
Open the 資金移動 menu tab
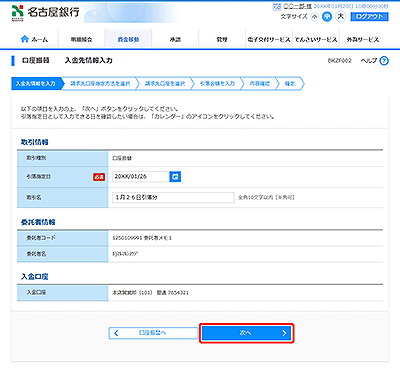[x=128, y=39]
